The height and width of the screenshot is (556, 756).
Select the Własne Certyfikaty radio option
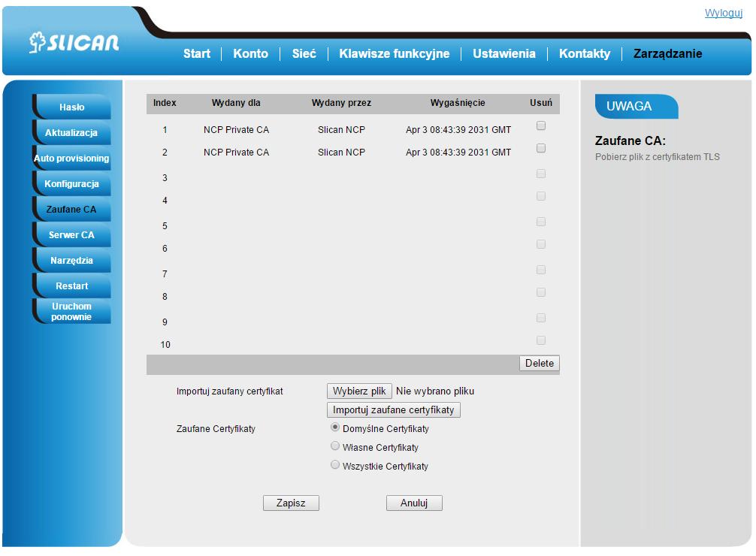(x=335, y=446)
